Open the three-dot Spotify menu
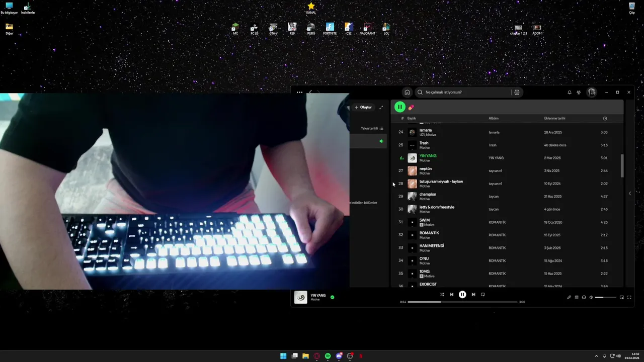This screenshot has width=644, height=362. coord(299,92)
